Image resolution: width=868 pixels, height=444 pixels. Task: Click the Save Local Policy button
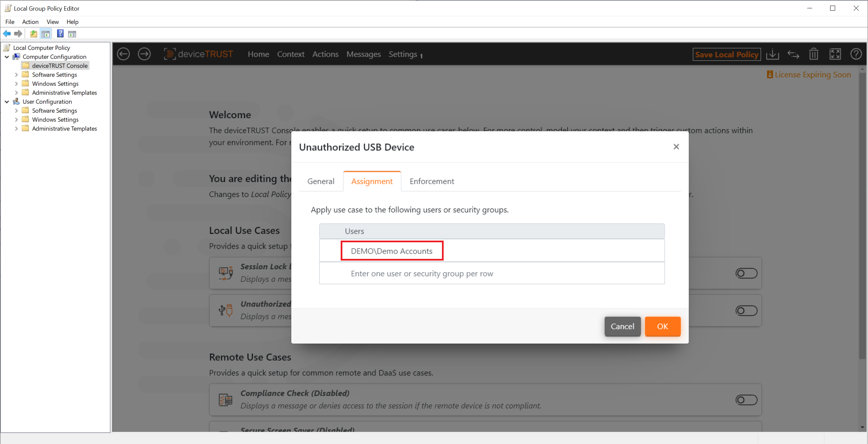coord(727,54)
